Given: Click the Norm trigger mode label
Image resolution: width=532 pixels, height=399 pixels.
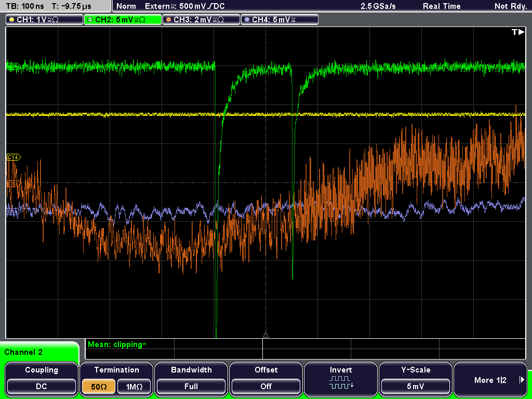Looking at the screenshot, I should tap(126, 6).
